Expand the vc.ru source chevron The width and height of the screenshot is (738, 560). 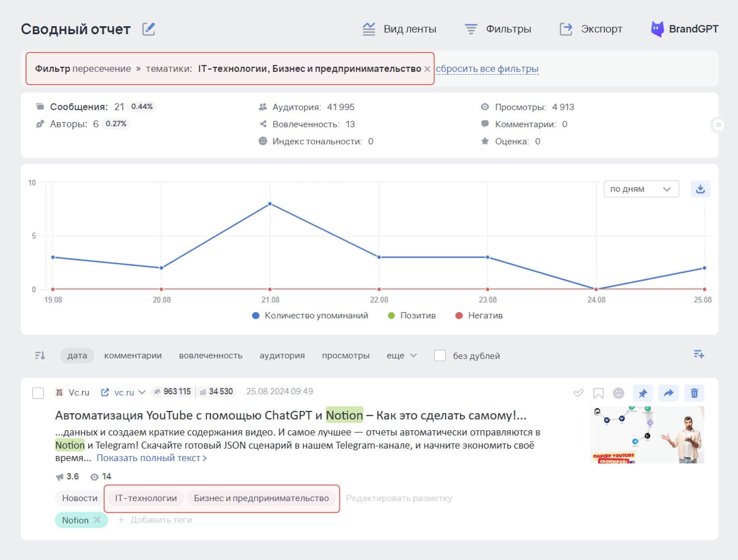click(x=142, y=392)
